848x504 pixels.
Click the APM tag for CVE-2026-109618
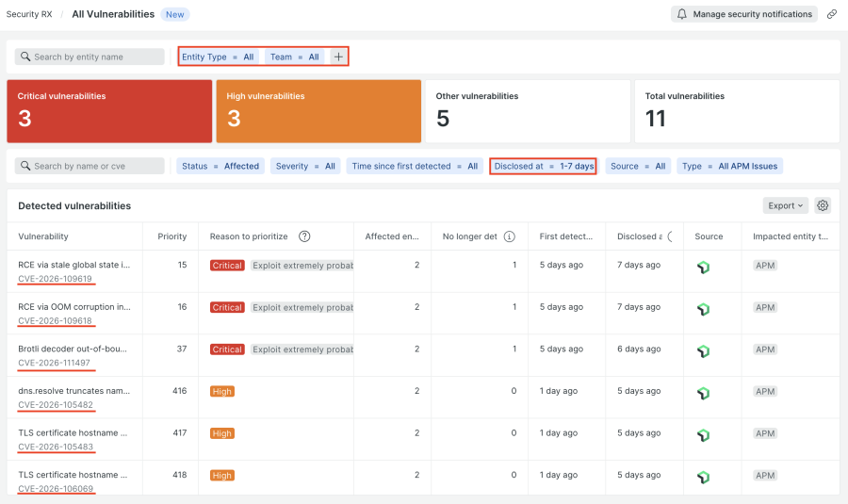(x=765, y=307)
